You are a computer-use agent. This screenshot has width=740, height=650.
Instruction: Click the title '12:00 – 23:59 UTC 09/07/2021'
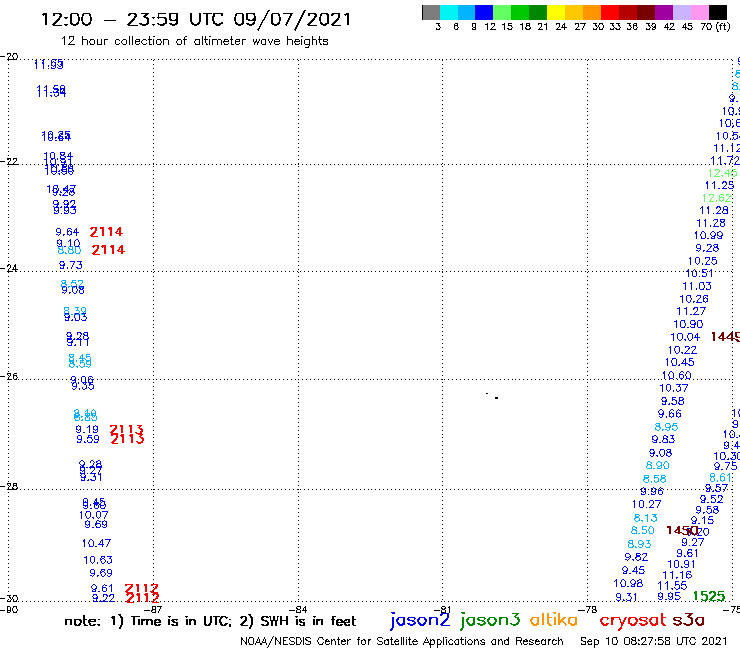coord(196,20)
